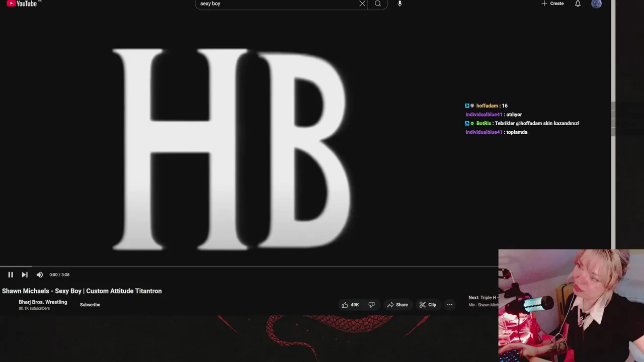Subscribe to the channel
Image resolution: width=644 pixels, height=362 pixels.
point(90,305)
